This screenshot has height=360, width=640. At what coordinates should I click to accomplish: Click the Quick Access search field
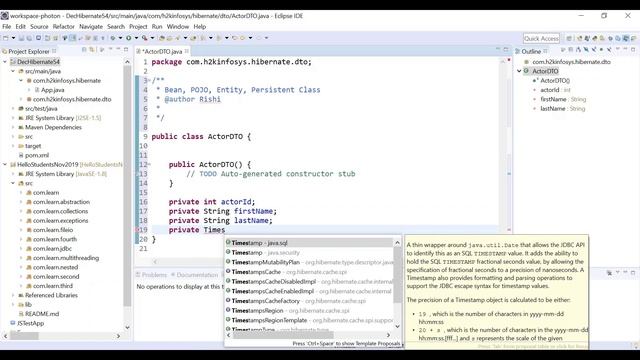541,38
